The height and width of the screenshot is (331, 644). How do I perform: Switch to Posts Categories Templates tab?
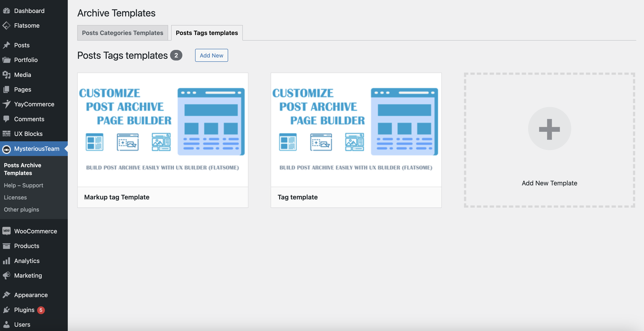tap(123, 33)
